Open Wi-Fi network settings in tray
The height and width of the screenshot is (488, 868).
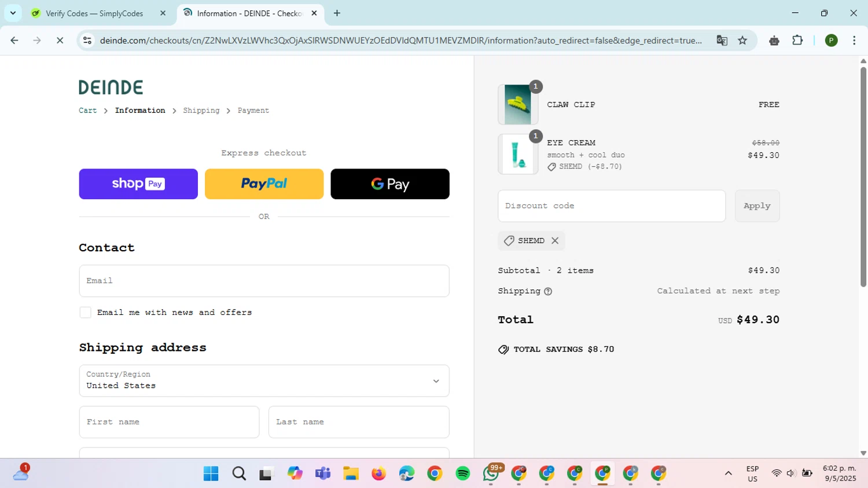point(777,474)
